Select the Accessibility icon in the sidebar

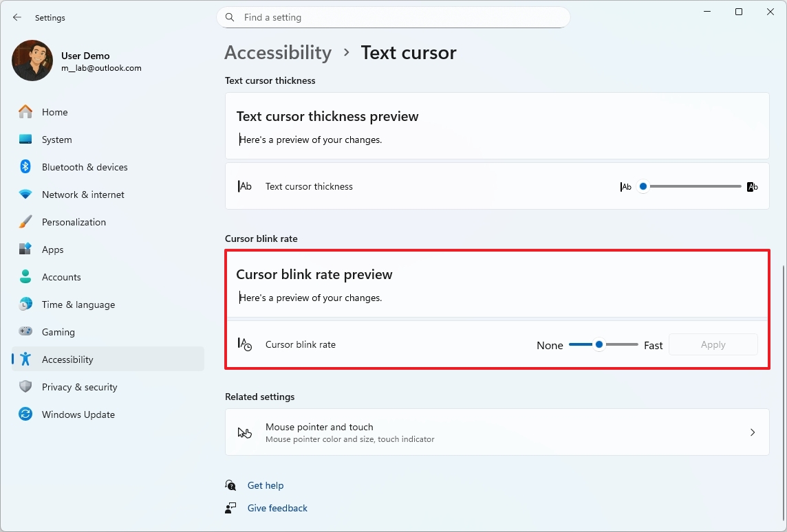pos(25,359)
